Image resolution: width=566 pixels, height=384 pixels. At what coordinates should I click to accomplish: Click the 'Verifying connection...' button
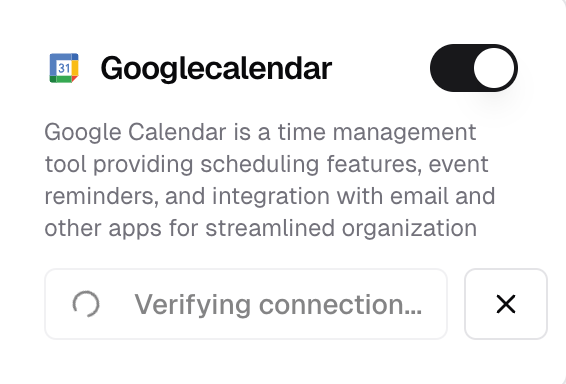246,304
